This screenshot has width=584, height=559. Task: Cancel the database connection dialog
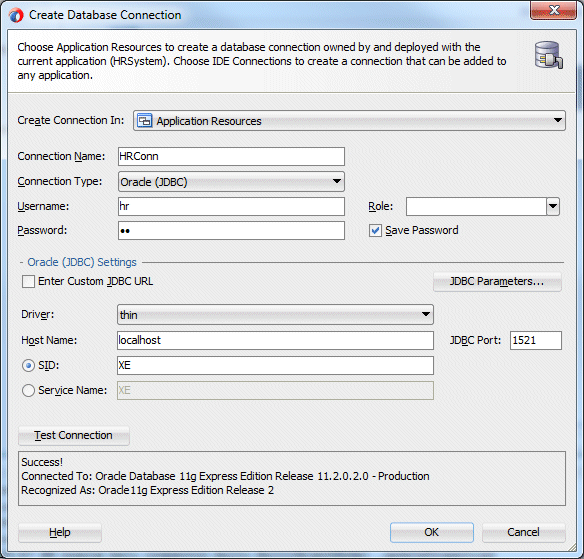pos(524,532)
